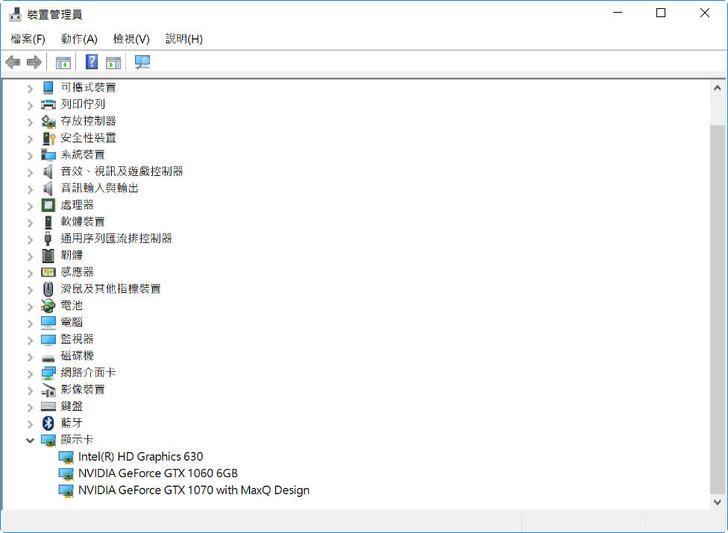The height and width of the screenshot is (533, 728).
Task: Click the speaker icon of 音訊輸入與輸出
Action: (x=48, y=188)
